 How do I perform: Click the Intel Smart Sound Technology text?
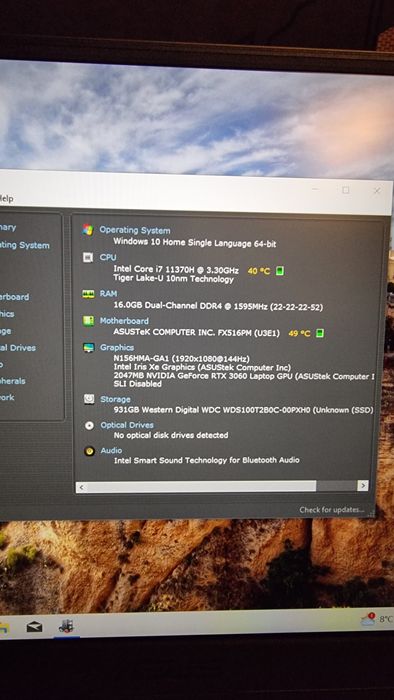[207, 460]
